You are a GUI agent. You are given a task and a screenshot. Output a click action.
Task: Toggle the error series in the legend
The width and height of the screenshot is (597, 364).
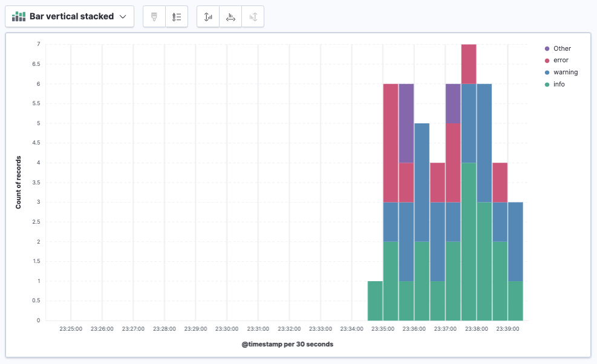[560, 60]
